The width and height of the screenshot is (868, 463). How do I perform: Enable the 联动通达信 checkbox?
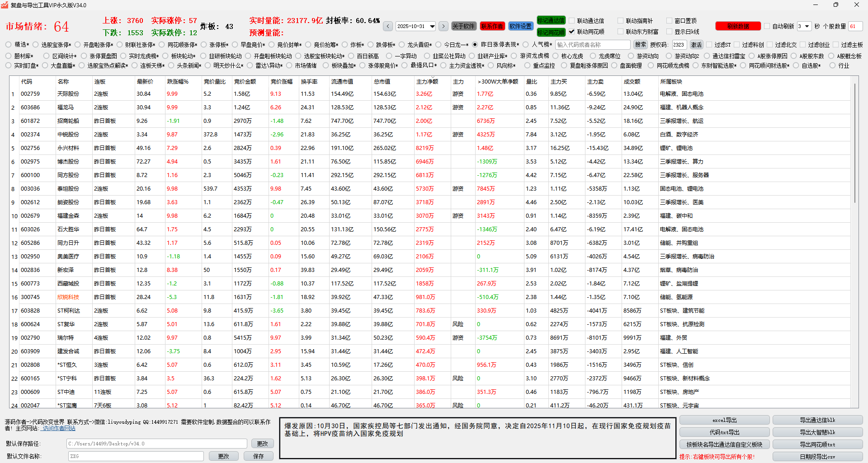(572, 21)
